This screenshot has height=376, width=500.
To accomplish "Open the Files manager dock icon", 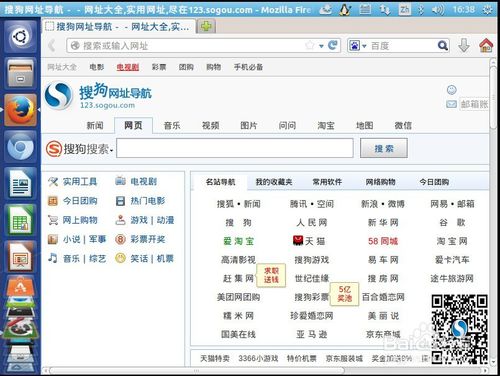I will (20, 73).
